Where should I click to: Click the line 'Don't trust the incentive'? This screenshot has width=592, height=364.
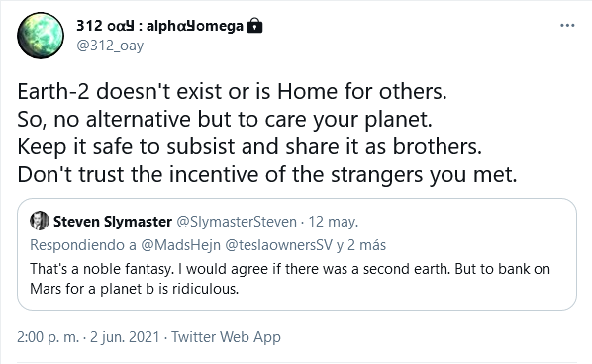click(267, 174)
